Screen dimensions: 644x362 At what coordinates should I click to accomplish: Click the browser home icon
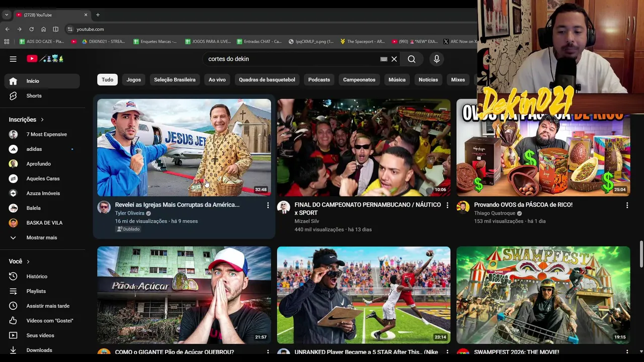[x=43, y=29]
